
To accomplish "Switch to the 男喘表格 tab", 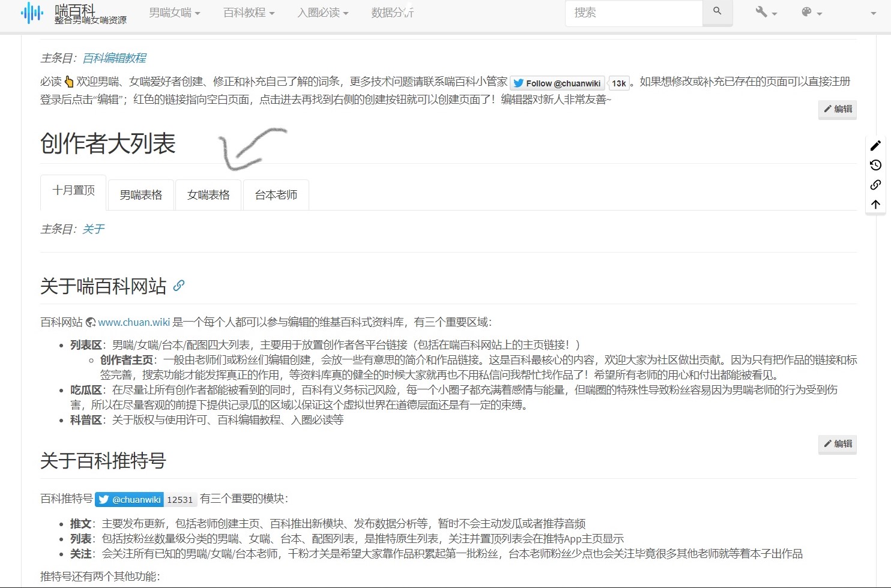I will pos(141,195).
